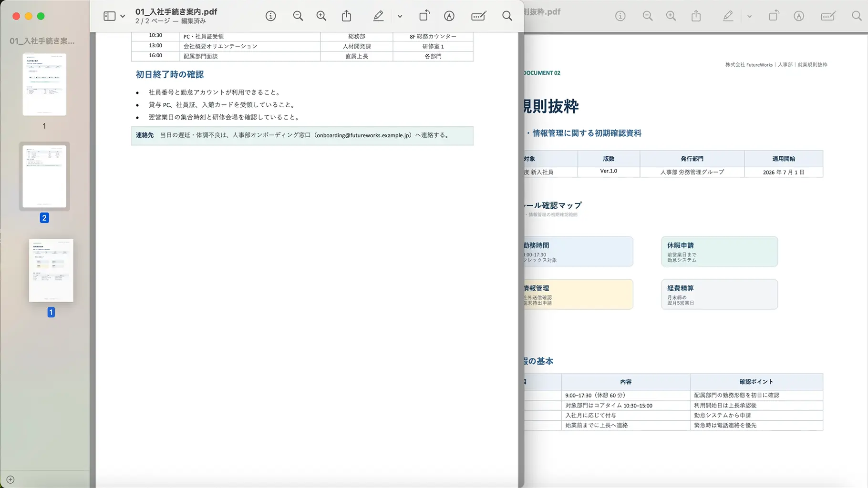This screenshot has width=868, height=488.
Task: Click page indicator 2 / 2 ページ — 編集済み
Action: pos(170,21)
